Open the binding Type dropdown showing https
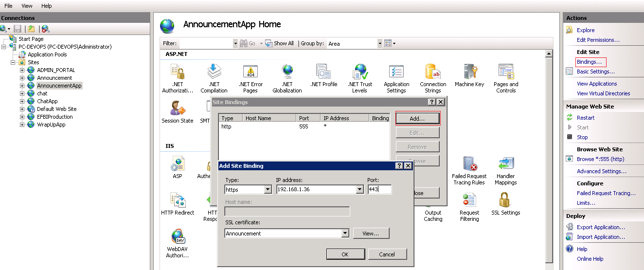644x270 pixels. coord(268,190)
